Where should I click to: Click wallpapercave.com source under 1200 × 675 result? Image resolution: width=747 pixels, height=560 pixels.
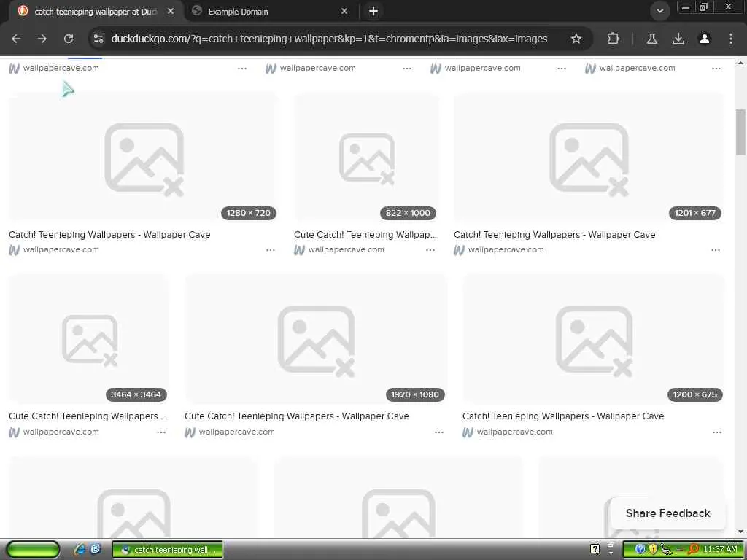(514, 432)
